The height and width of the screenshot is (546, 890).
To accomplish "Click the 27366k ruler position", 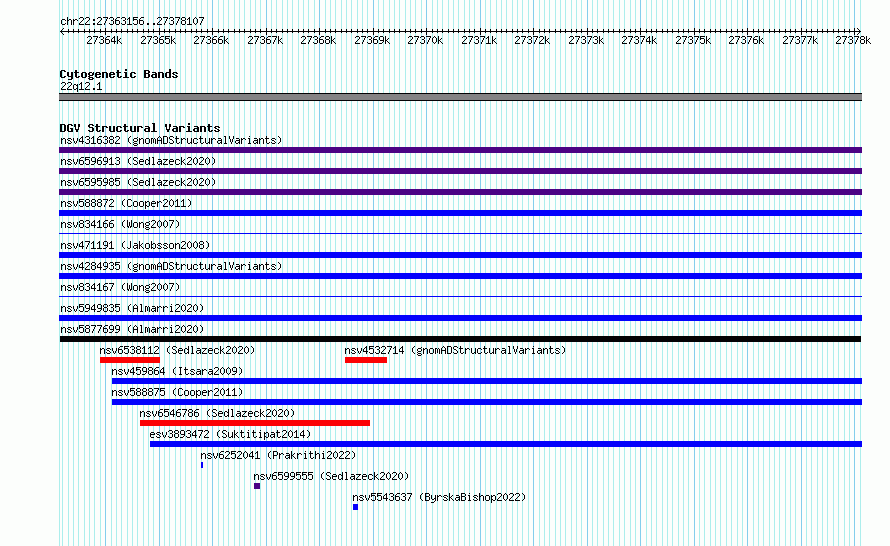I will point(211,40).
